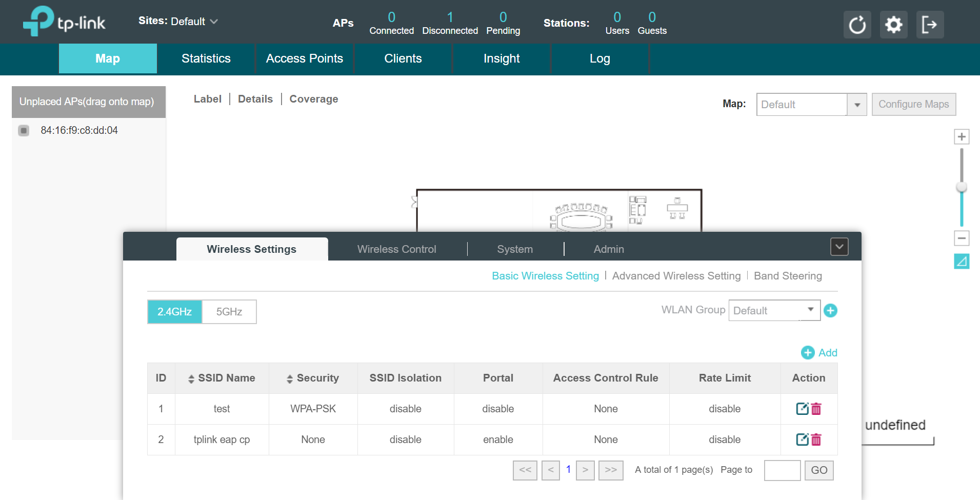Delete the tplink eap cp SSID
The height and width of the screenshot is (500, 980).
(x=816, y=439)
